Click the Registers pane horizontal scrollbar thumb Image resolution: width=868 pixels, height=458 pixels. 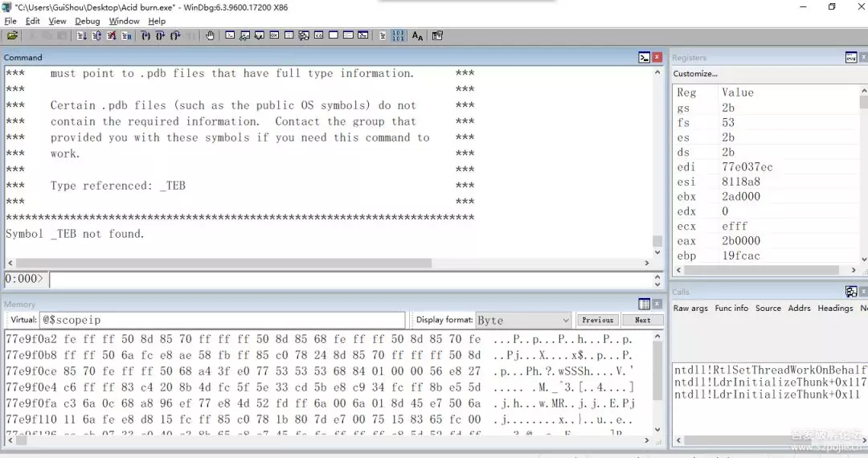point(761,270)
